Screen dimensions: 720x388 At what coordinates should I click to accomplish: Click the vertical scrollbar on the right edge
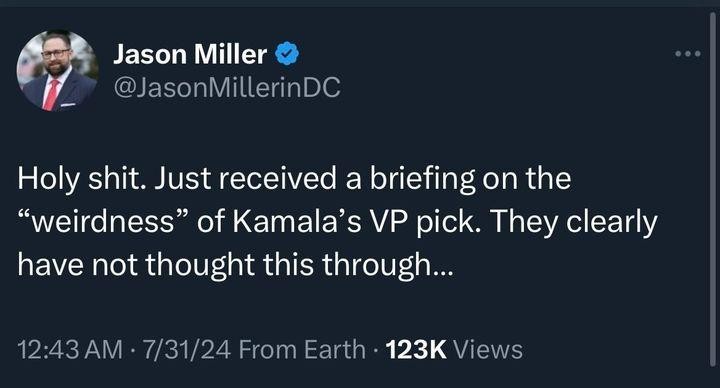tap(713, 189)
